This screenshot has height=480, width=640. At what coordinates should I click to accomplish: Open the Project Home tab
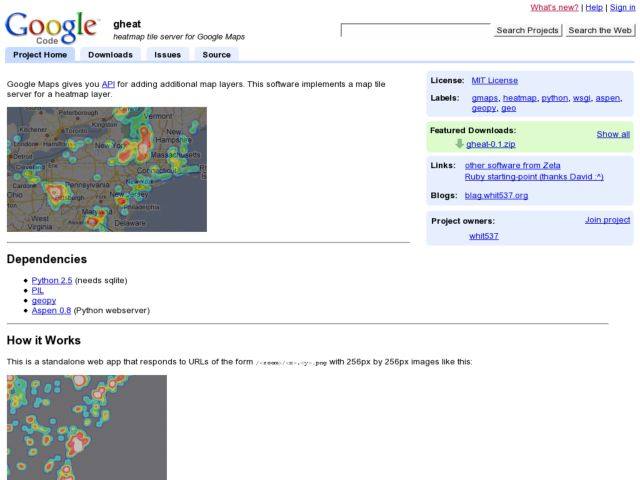click(x=41, y=55)
